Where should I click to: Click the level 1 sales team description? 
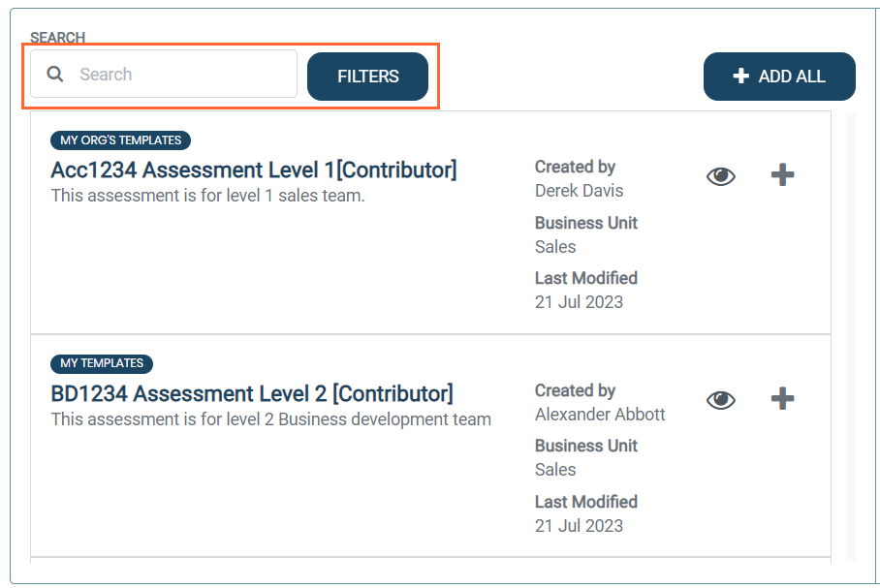(x=207, y=196)
